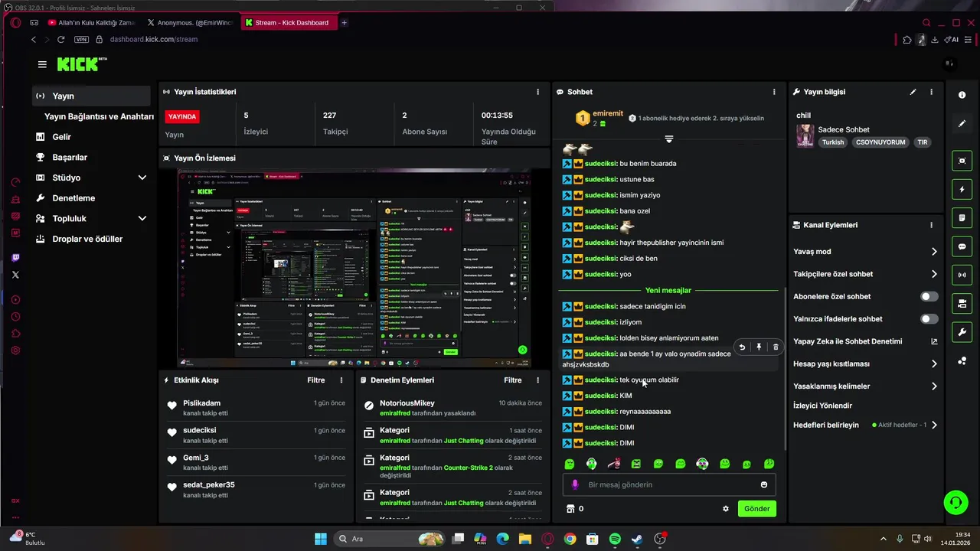This screenshot has height=551, width=980.
Task: Collapse the pinned gift banner in chat
Action: click(x=669, y=139)
